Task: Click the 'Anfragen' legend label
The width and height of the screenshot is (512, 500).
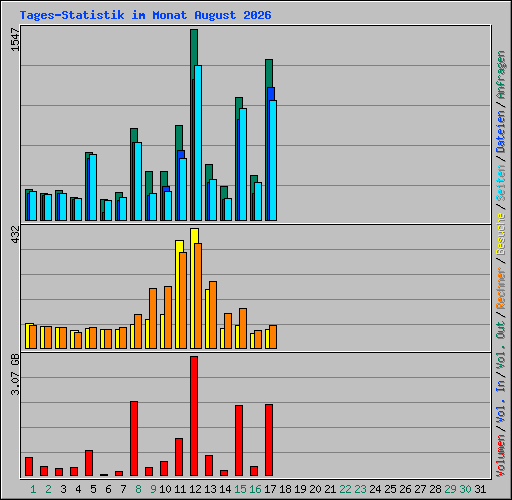Action: tap(500, 75)
